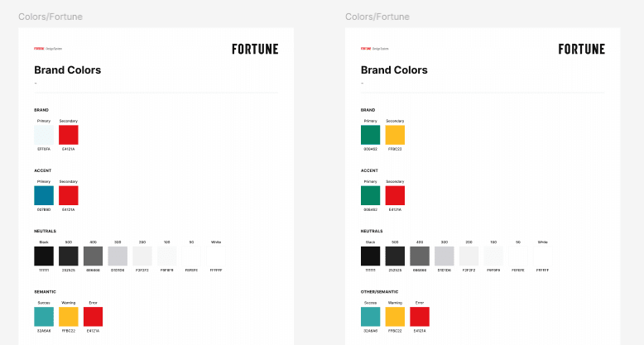The image size is (644, 345).
Task: Click the 100 neutral swatch in left frame
Action: point(166,256)
